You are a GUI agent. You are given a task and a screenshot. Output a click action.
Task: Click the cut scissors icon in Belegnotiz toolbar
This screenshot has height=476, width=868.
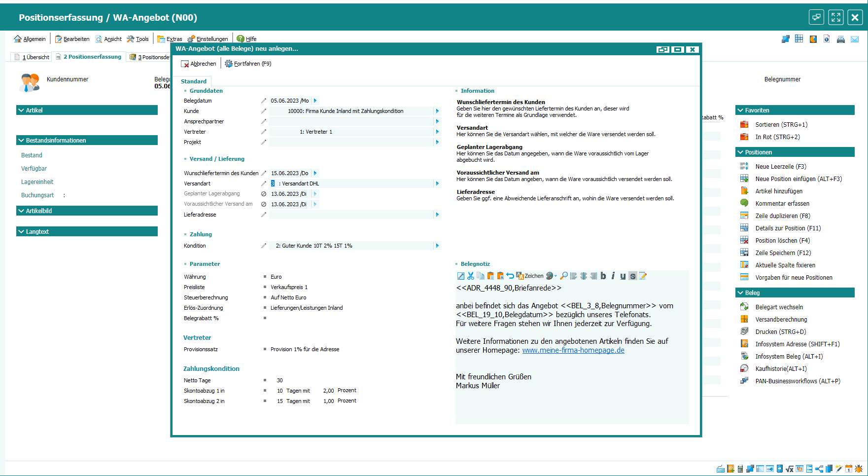click(470, 276)
